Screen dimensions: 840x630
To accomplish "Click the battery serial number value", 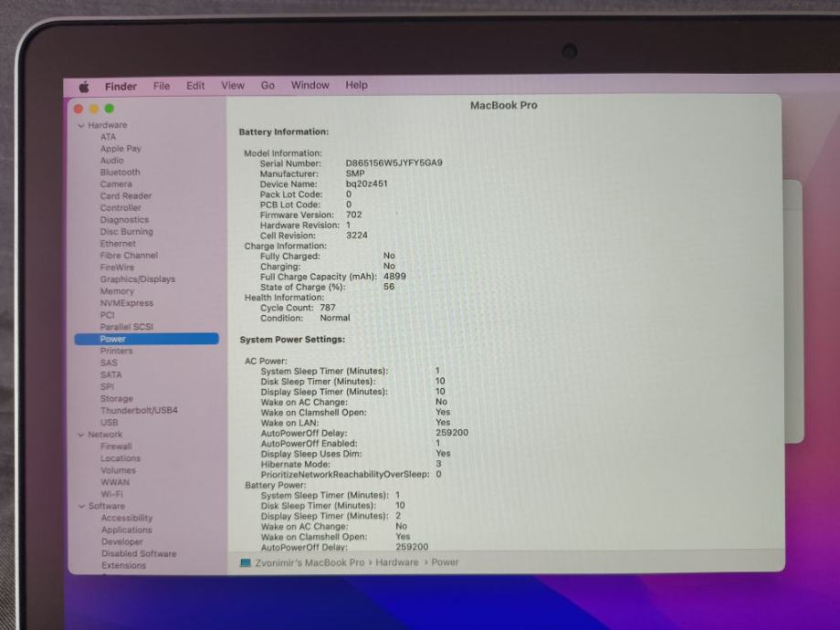I will (x=394, y=163).
